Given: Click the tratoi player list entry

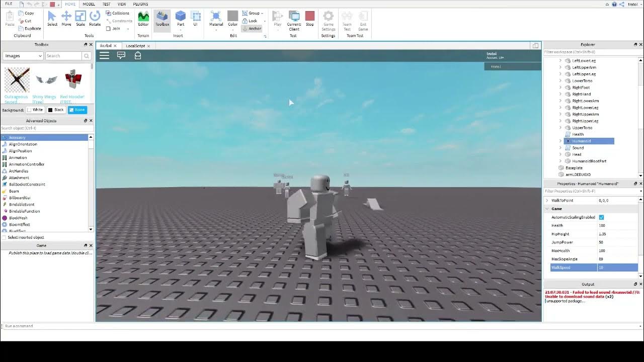Looking at the screenshot, I should pos(513,66).
